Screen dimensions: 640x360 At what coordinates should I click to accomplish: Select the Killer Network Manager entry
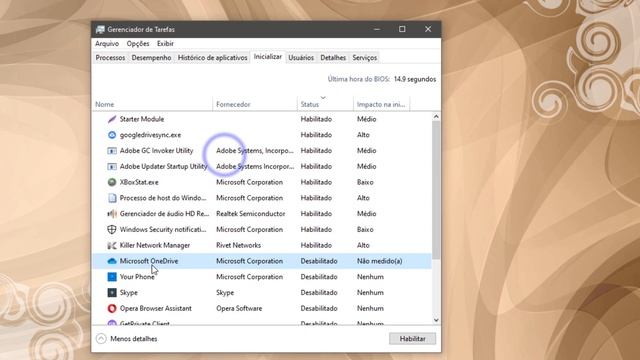point(155,245)
